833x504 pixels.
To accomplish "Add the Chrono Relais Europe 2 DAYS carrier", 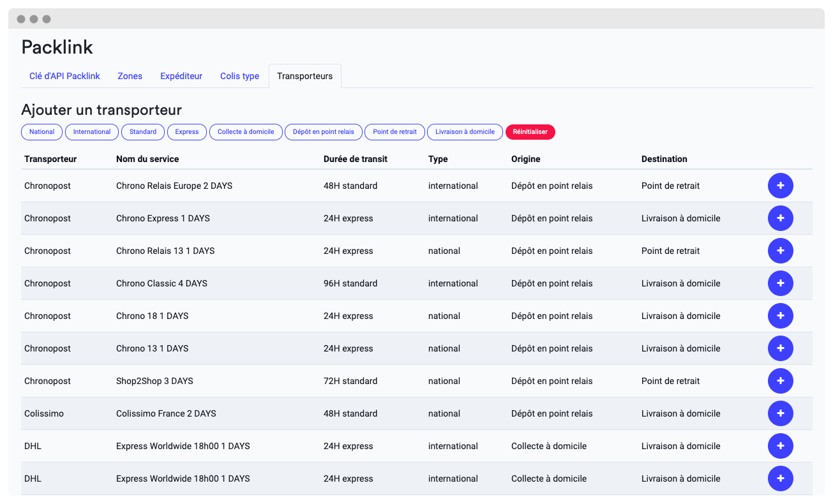I will pyautogui.click(x=780, y=186).
